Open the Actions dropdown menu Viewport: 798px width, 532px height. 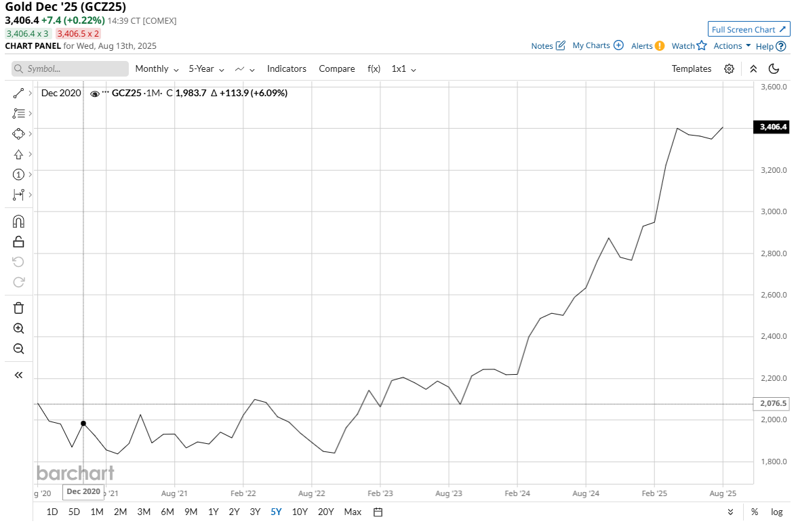click(730, 45)
